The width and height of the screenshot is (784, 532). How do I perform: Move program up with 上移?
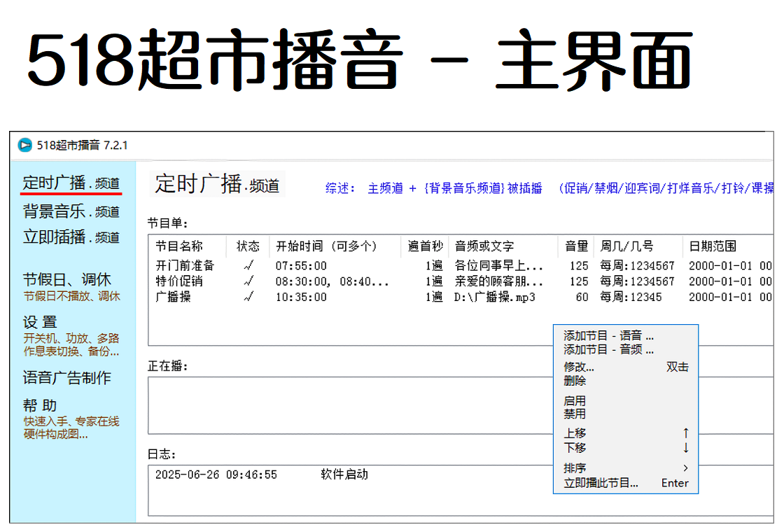click(x=575, y=433)
